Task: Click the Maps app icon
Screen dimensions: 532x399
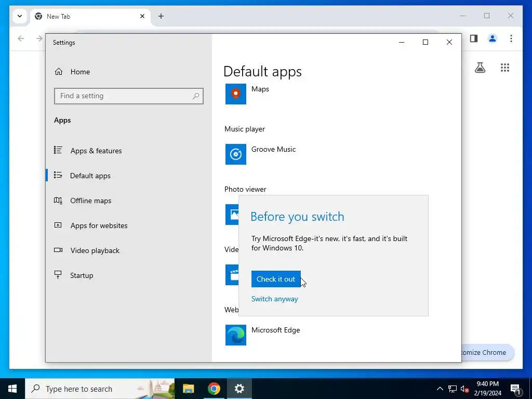Action: [236, 94]
